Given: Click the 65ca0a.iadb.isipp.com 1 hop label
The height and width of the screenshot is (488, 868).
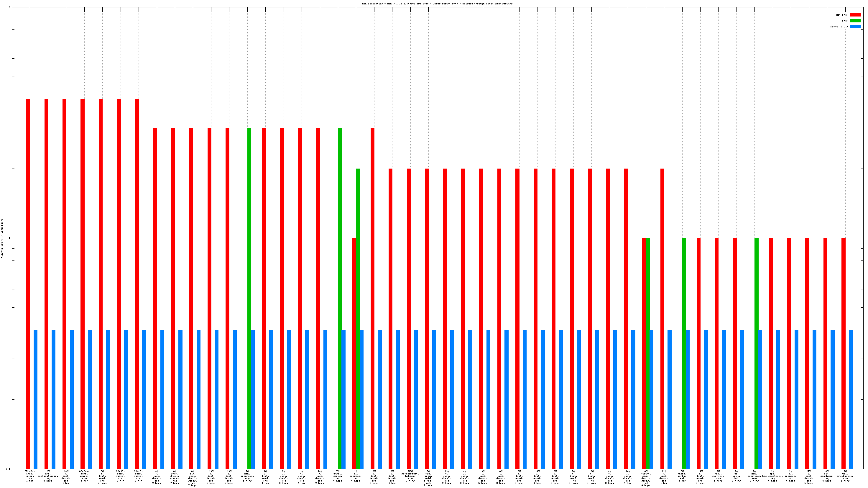Looking at the screenshot, I should coord(30,476).
